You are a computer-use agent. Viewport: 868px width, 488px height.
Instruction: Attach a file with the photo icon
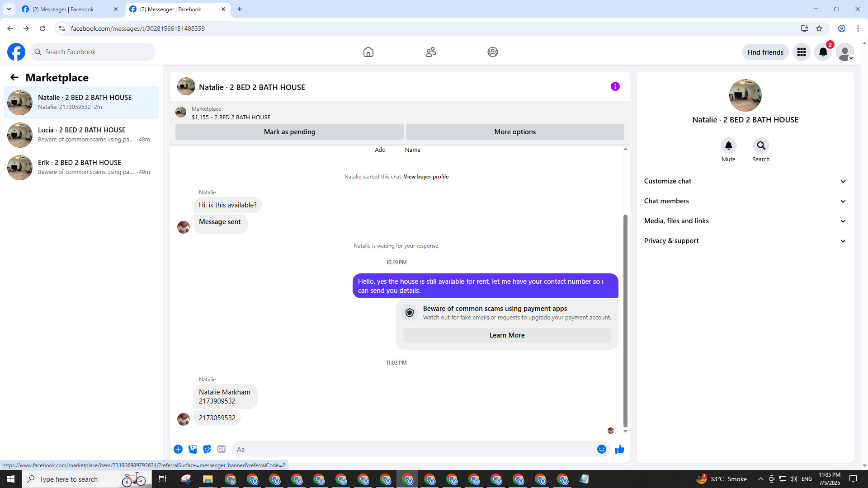click(193, 449)
